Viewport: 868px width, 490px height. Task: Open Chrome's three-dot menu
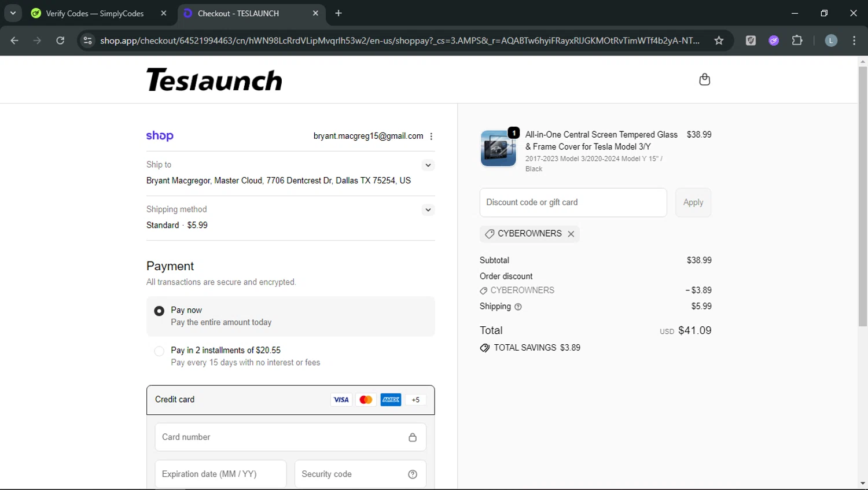(854, 40)
